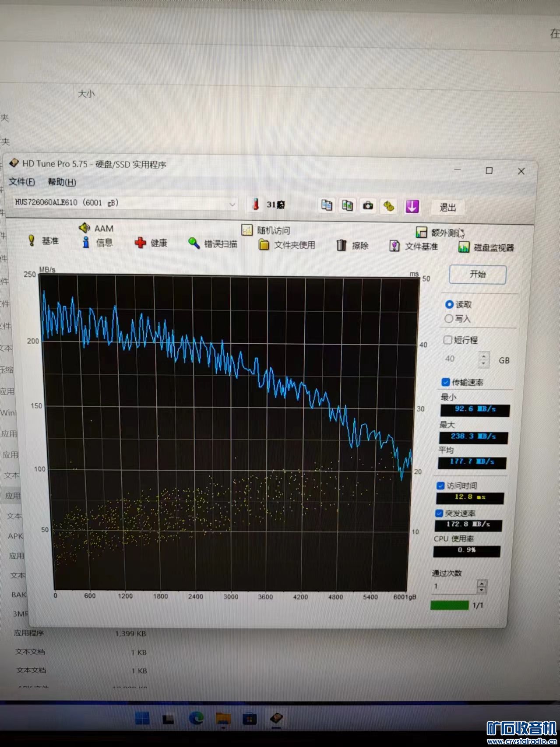
Task: Open the 文件(F) menu
Action: [x=22, y=182]
